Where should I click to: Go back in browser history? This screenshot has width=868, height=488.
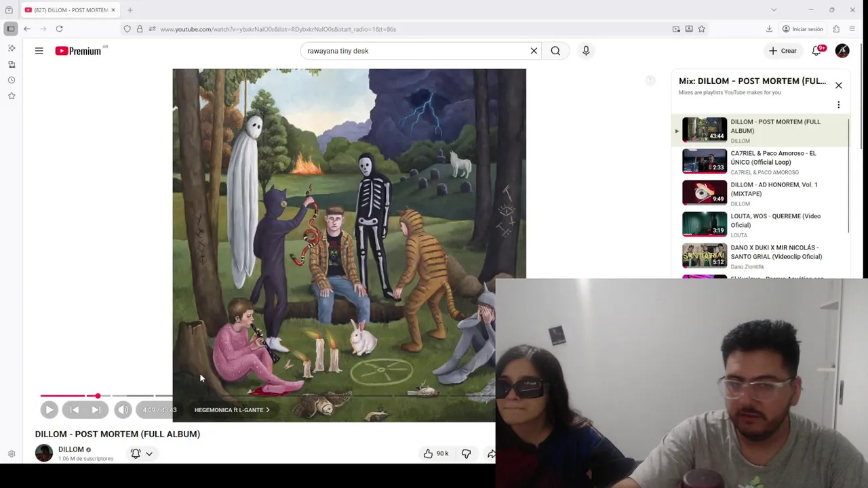26,29
